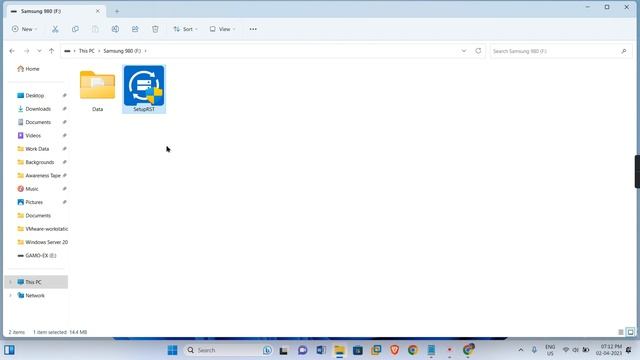The width and height of the screenshot is (640, 360).
Task: Open the Sort options dropdown
Action: coord(185,29)
